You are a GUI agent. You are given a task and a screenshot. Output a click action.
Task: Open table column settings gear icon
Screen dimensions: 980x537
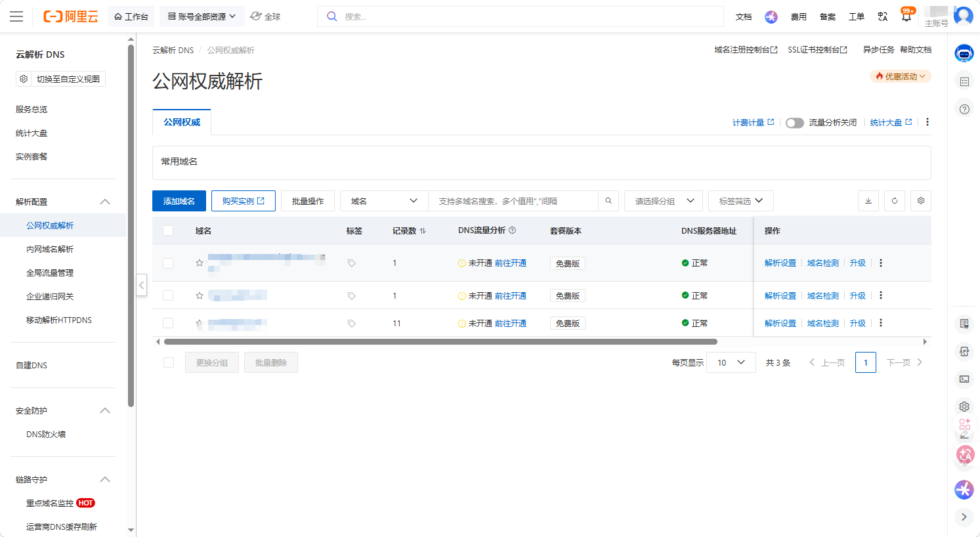click(x=921, y=201)
